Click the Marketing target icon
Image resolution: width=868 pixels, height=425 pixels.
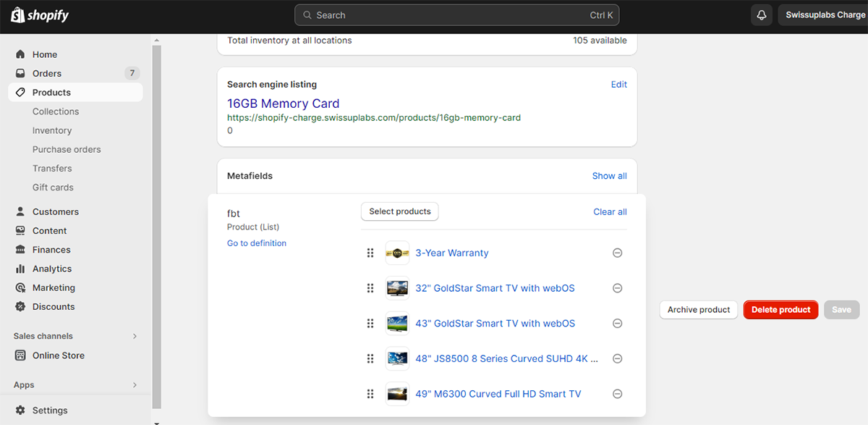(x=20, y=287)
